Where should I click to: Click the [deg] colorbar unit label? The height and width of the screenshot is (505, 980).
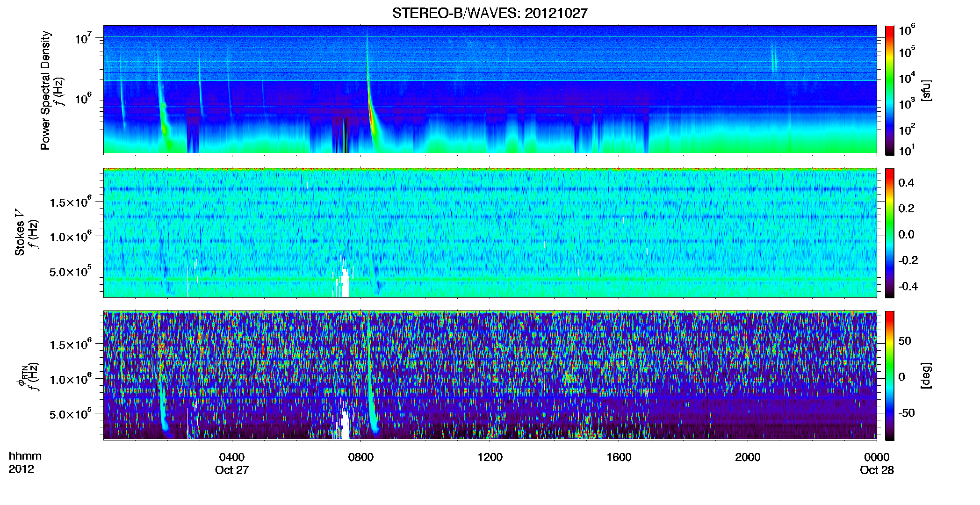tap(926, 375)
